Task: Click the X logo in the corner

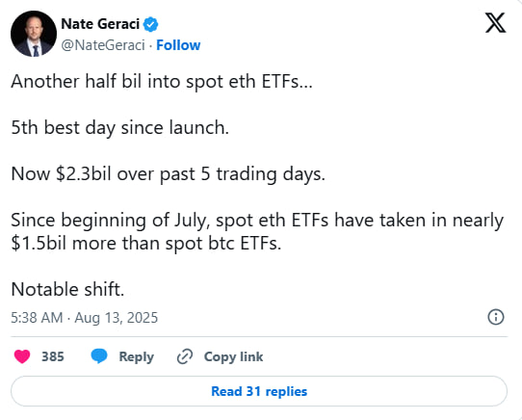Action: point(495,23)
